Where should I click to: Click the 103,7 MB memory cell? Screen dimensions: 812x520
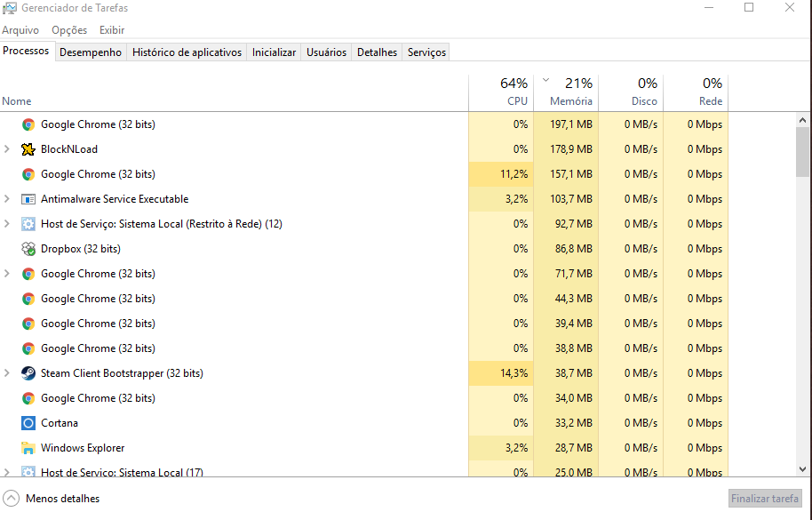pyautogui.click(x=566, y=199)
